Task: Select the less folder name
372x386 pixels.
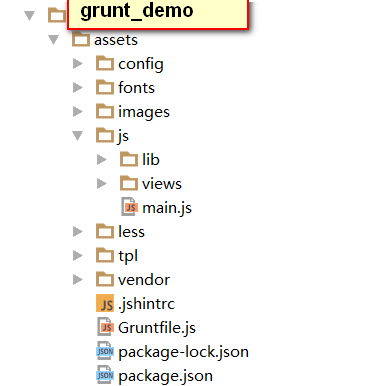Action: click(132, 232)
